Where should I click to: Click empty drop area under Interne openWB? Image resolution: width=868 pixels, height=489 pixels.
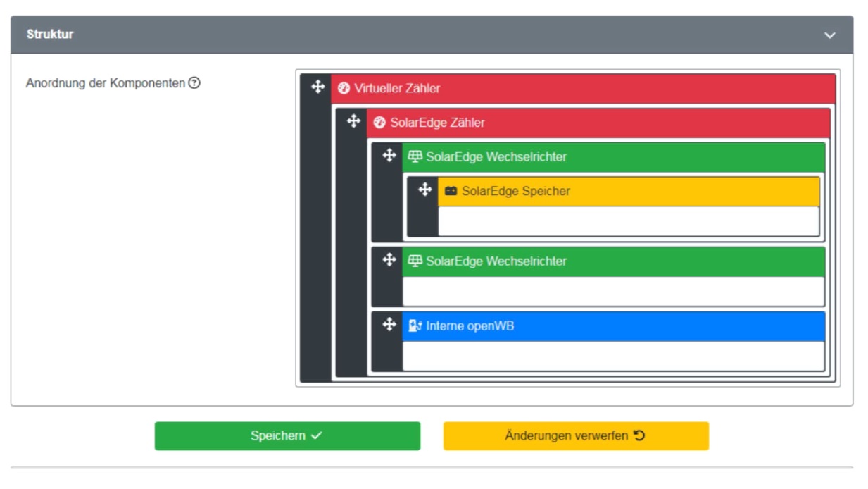tap(613, 356)
